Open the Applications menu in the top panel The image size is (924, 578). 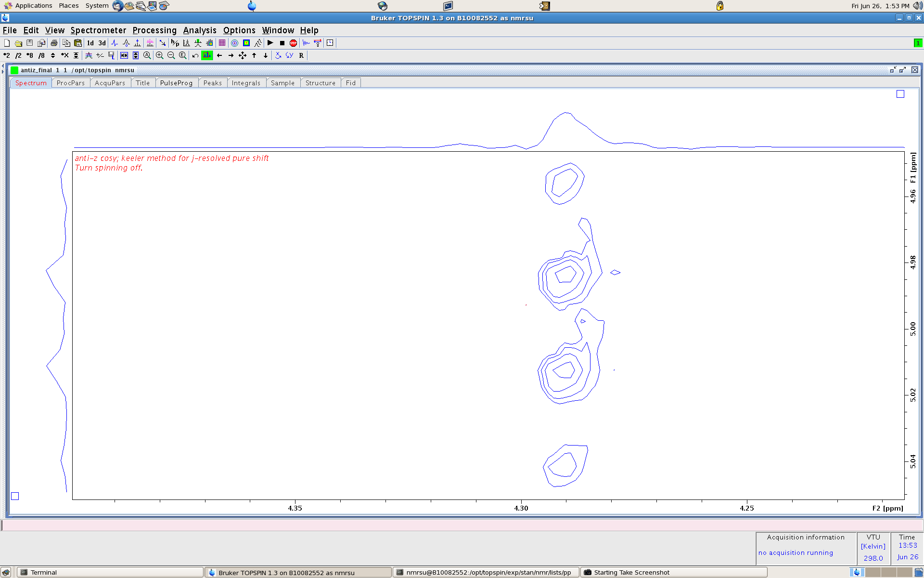coord(28,6)
